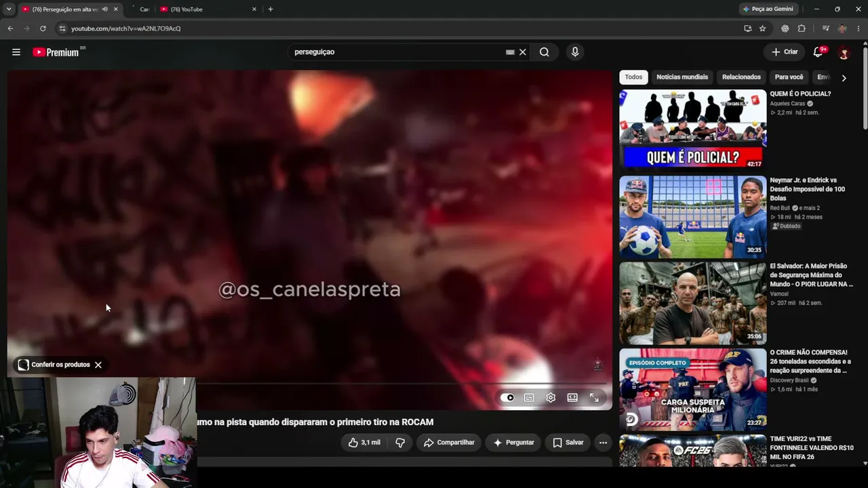This screenshot has width=868, height=488.
Task: Open YouTube notifications bell
Action: (818, 52)
